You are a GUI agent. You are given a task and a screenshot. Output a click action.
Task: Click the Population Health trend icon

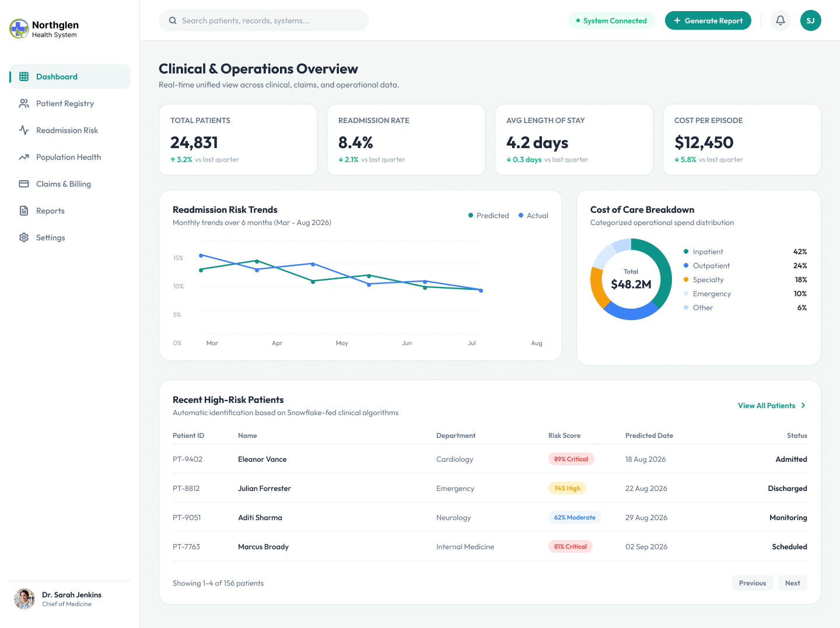pyautogui.click(x=24, y=157)
